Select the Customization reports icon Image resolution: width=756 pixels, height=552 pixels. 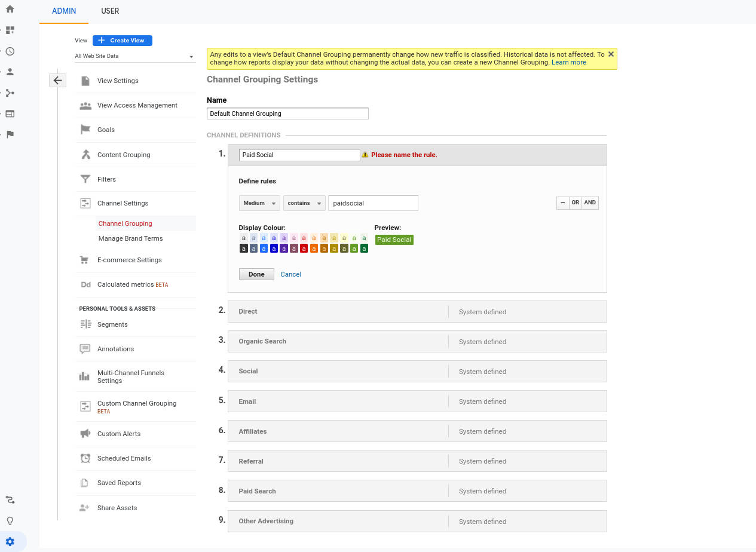10,30
